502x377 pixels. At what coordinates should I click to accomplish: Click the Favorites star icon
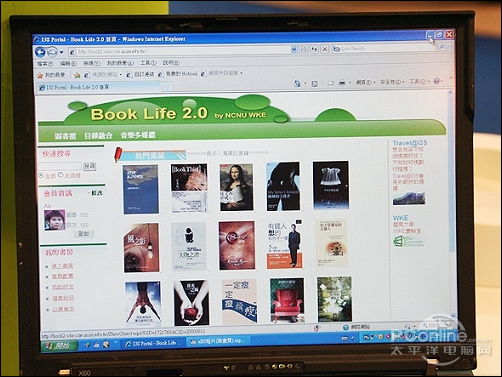point(40,75)
